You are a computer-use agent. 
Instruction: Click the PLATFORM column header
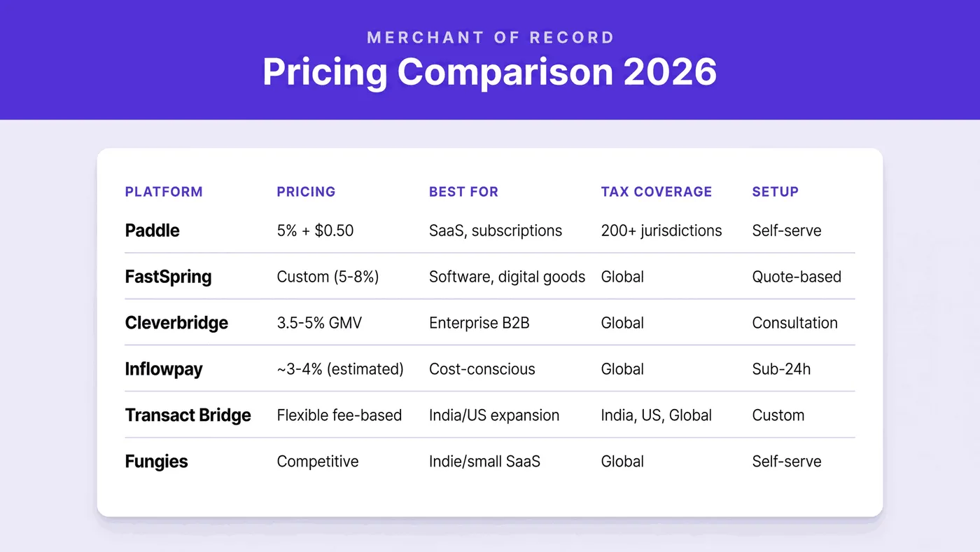pyautogui.click(x=164, y=192)
